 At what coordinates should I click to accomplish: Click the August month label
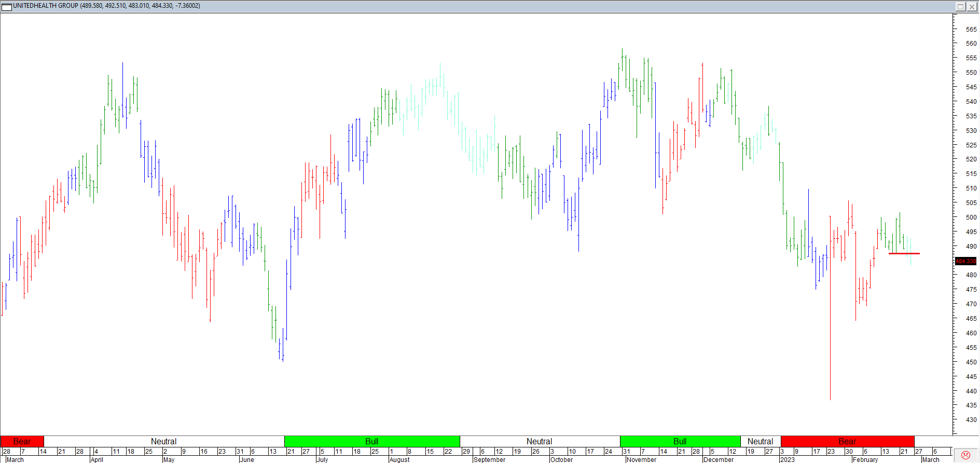(x=399, y=459)
